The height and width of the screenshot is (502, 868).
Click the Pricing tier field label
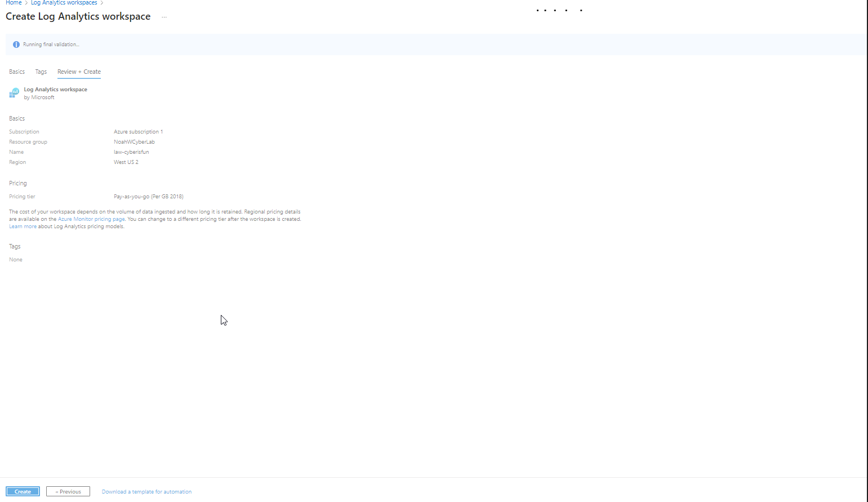point(22,197)
